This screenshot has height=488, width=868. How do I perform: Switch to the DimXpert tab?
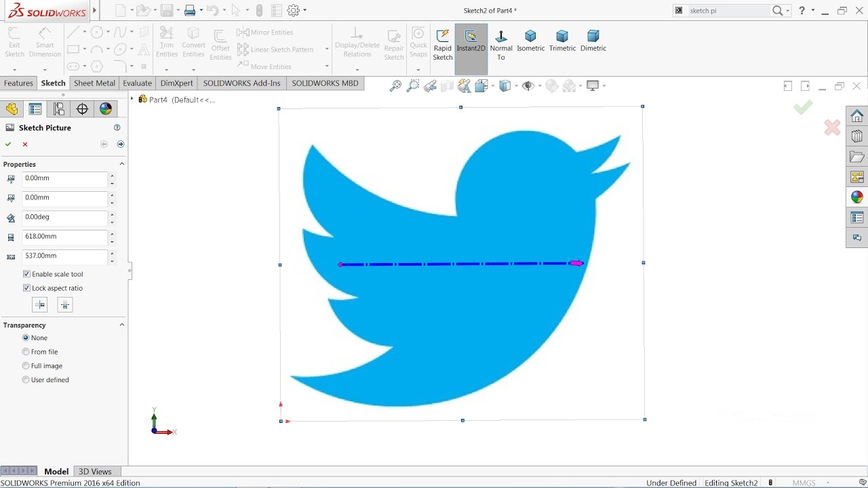tap(176, 83)
